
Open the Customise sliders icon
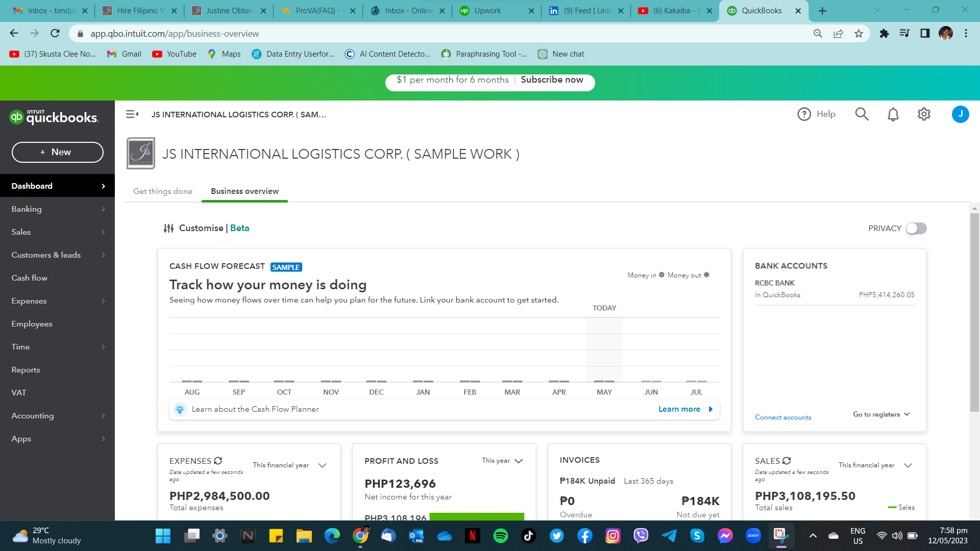(x=168, y=228)
